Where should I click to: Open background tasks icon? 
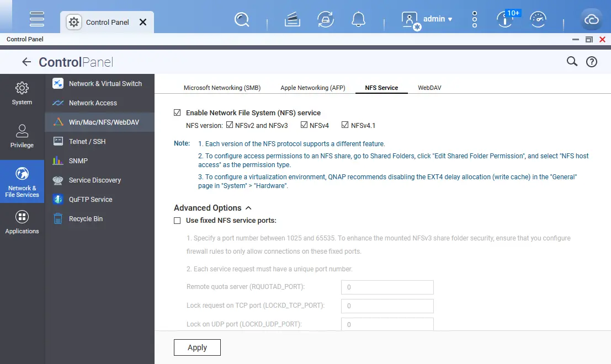point(292,19)
